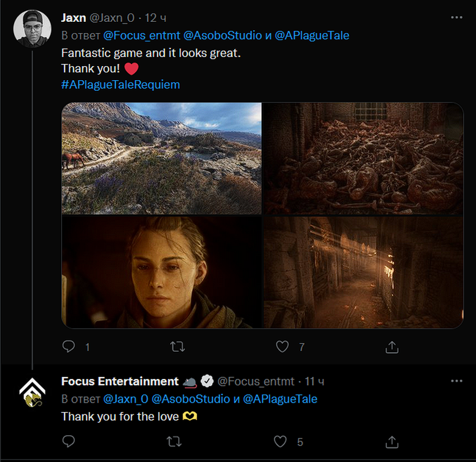
Task: View the girl's face close-up screenshot
Action: tap(161, 272)
